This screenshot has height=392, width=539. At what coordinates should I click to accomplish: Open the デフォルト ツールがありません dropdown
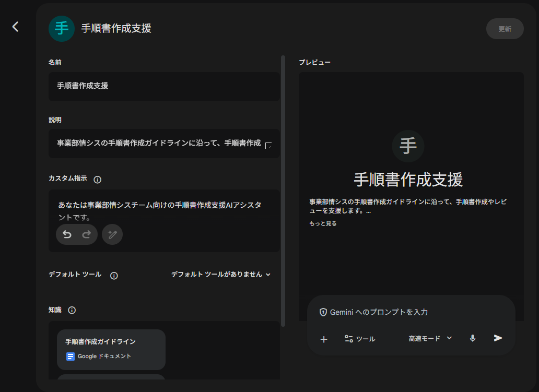click(221, 275)
